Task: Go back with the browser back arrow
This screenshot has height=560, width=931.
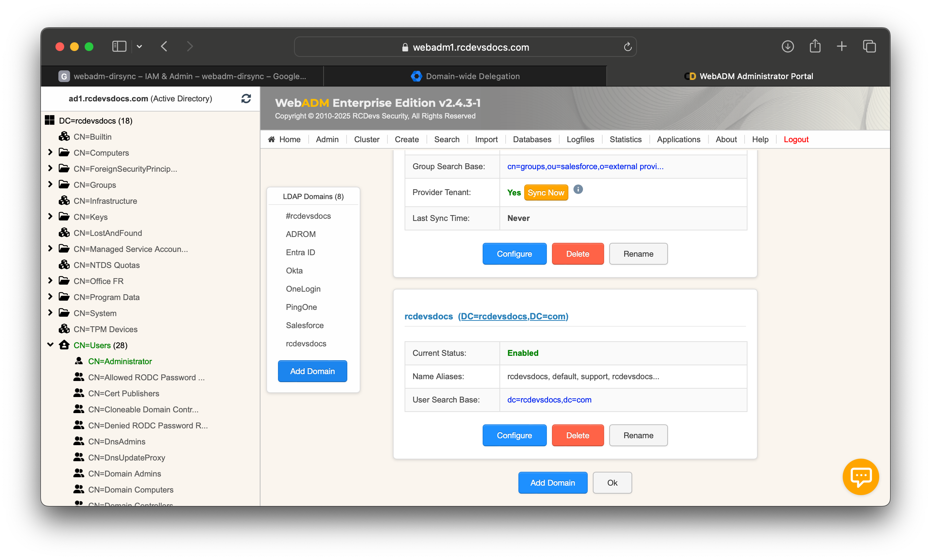Action: pos(164,46)
